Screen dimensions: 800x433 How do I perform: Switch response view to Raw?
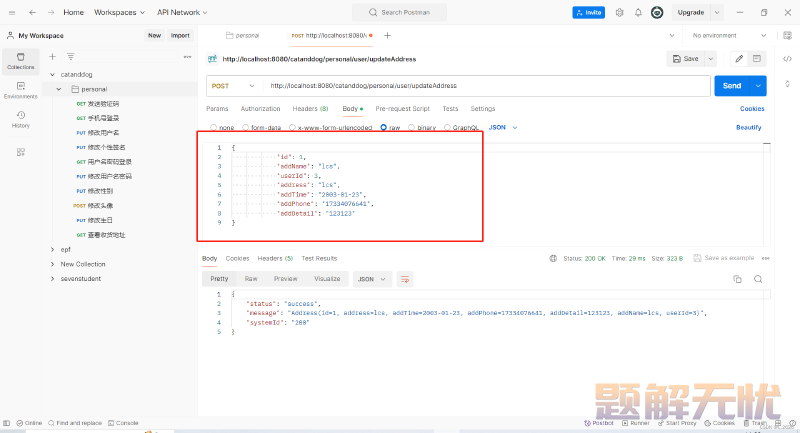251,278
